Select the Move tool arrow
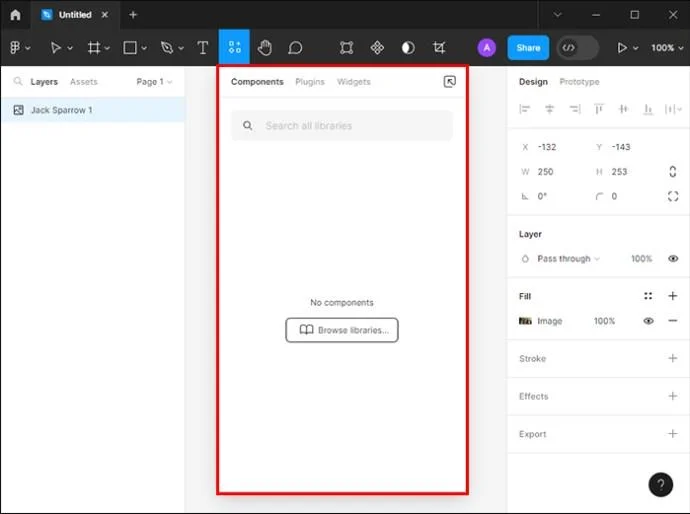The image size is (690, 514). click(x=55, y=48)
